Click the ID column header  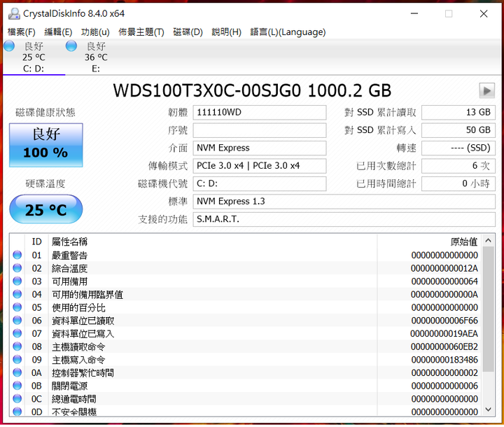[x=36, y=241]
